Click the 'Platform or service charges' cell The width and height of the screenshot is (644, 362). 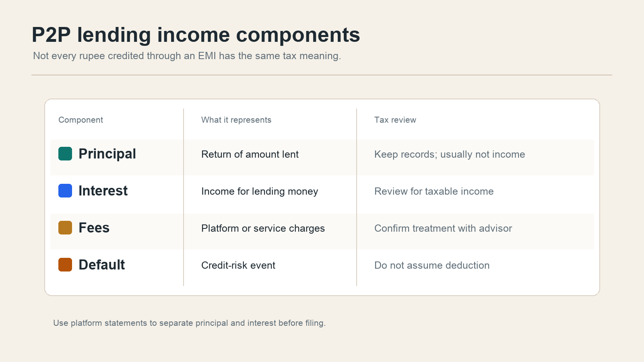point(263,228)
